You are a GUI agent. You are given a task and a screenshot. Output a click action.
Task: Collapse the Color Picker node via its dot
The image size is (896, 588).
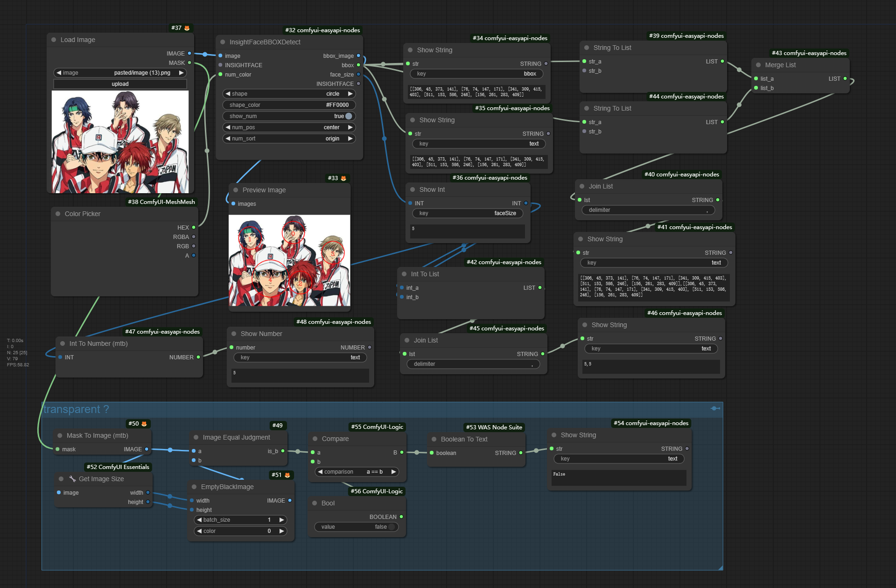58,214
